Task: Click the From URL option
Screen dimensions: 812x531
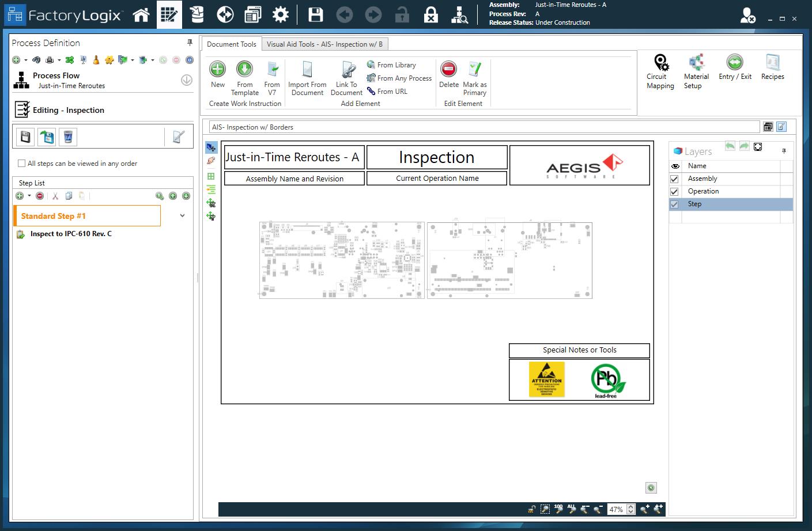Action: point(392,92)
